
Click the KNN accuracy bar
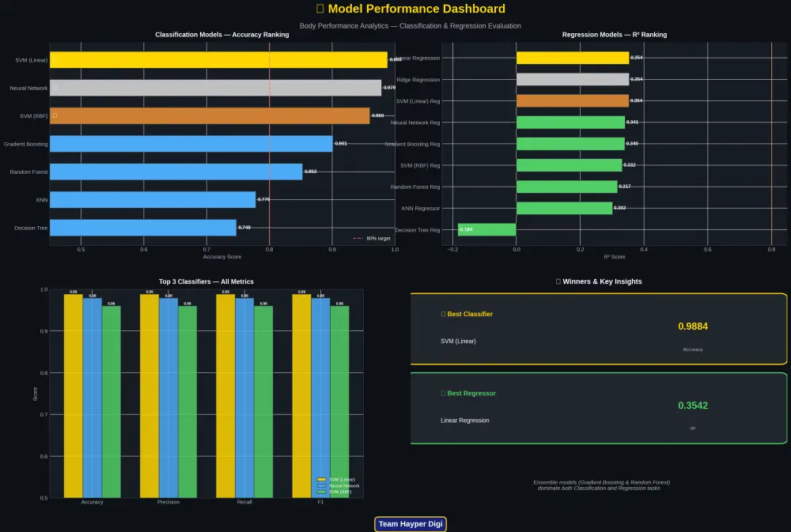pyautogui.click(x=153, y=200)
